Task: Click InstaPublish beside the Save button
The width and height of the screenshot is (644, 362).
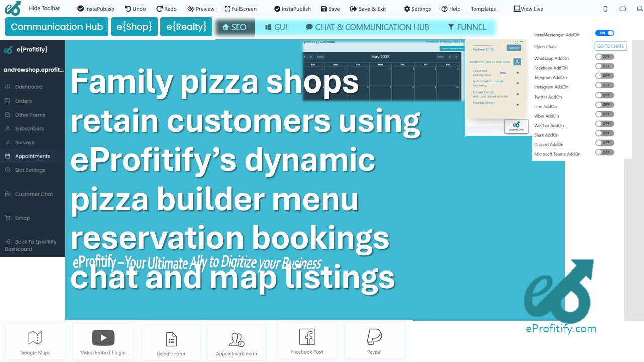Action: click(x=293, y=9)
